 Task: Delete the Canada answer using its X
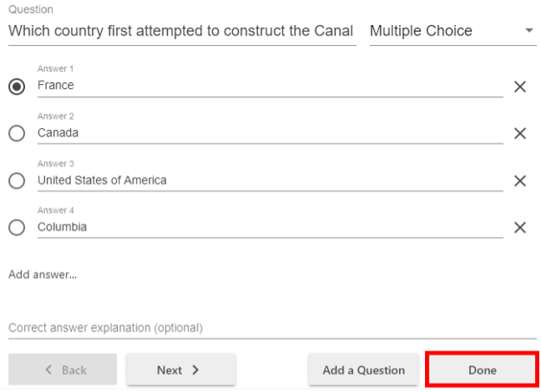(x=520, y=133)
